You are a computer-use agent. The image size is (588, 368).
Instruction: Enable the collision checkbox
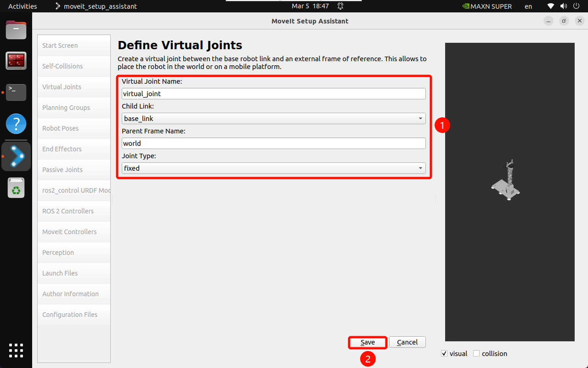click(476, 353)
